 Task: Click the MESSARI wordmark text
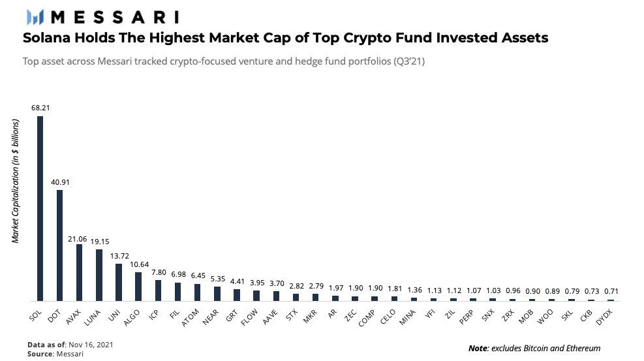115,17
